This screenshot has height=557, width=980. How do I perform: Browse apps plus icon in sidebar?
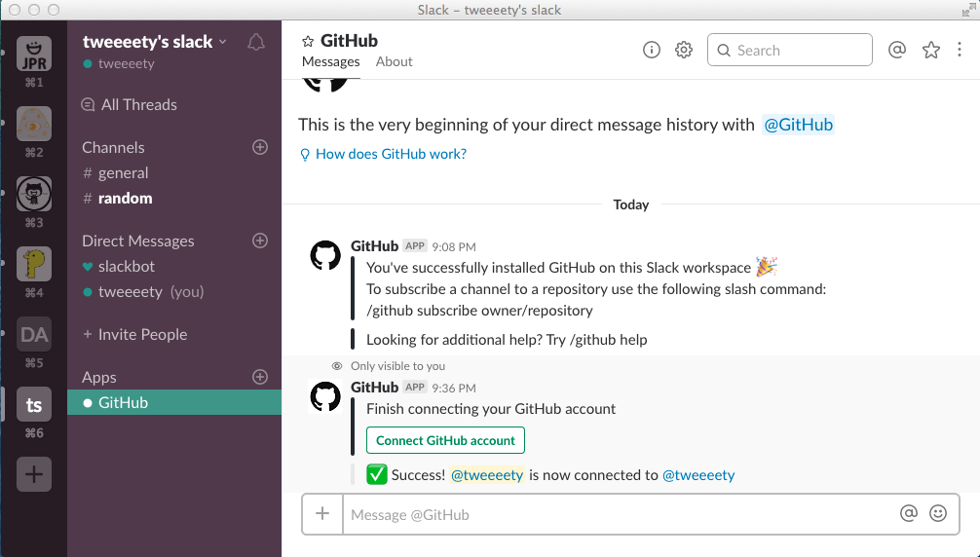click(260, 377)
